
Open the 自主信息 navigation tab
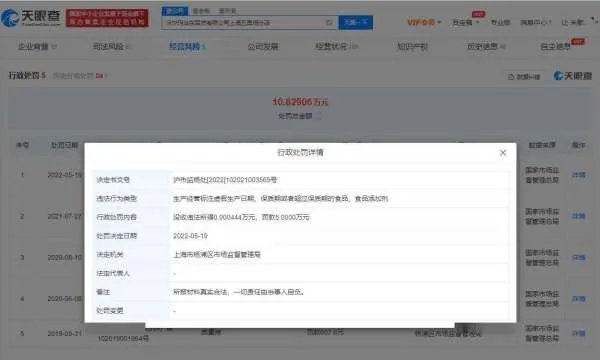pyautogui.click(x=555, y=47)
